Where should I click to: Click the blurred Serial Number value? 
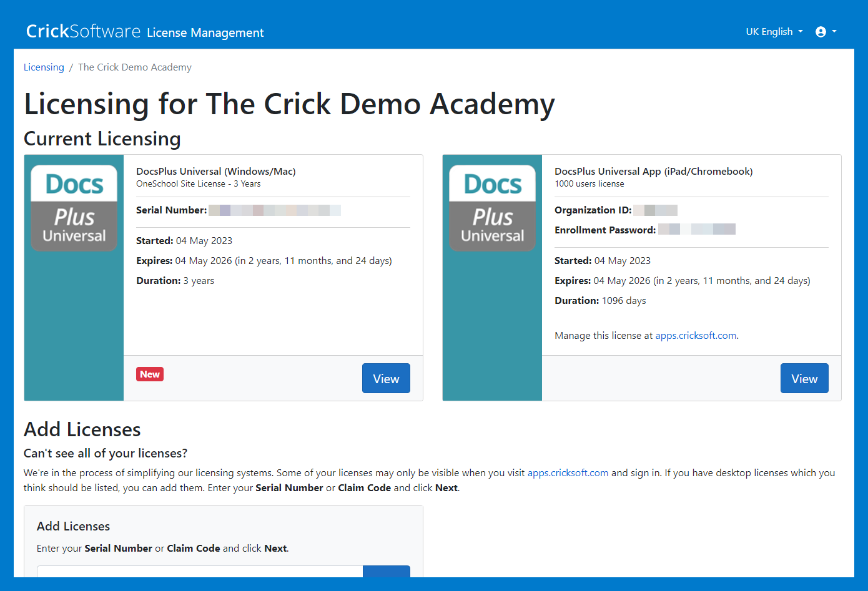click(x=275, y=210)
